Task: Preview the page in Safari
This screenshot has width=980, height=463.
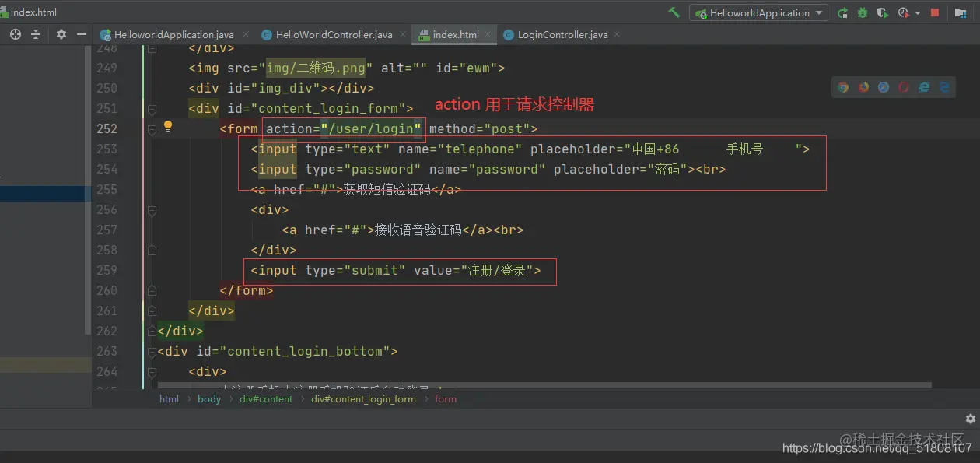Action: point(884,87)
